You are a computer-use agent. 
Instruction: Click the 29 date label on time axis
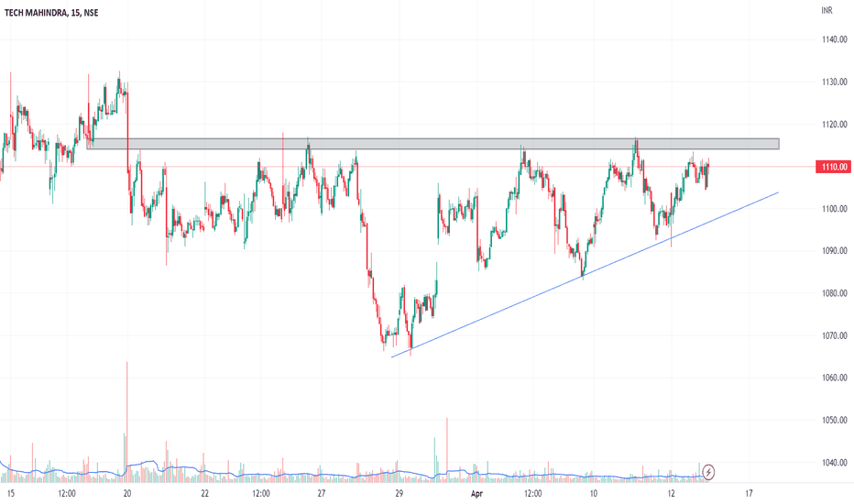point(400,494)
